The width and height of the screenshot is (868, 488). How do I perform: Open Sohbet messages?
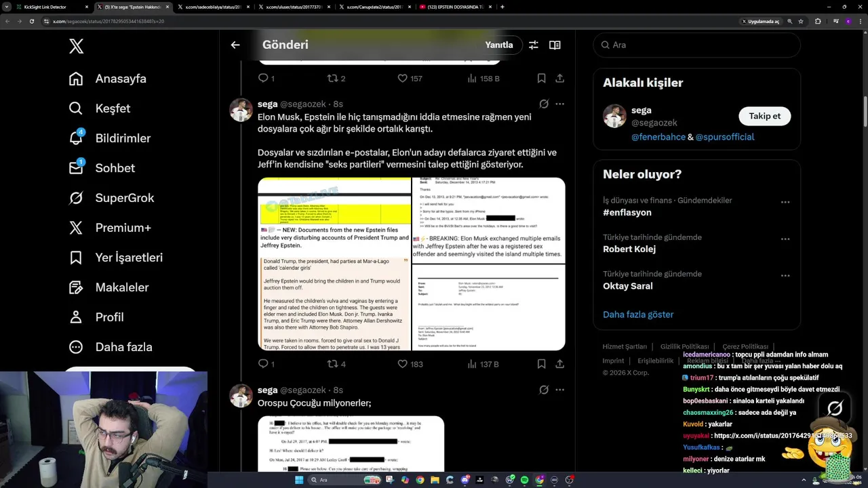click(102, 168)
